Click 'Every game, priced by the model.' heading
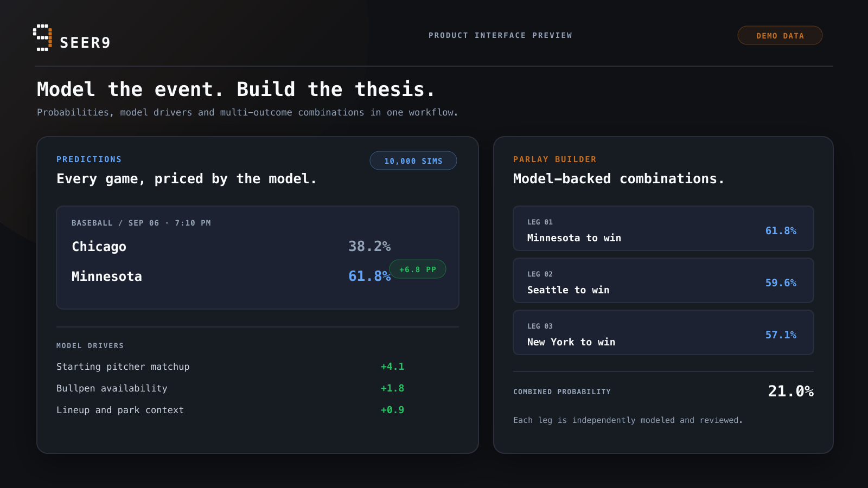 click(187, 179)
